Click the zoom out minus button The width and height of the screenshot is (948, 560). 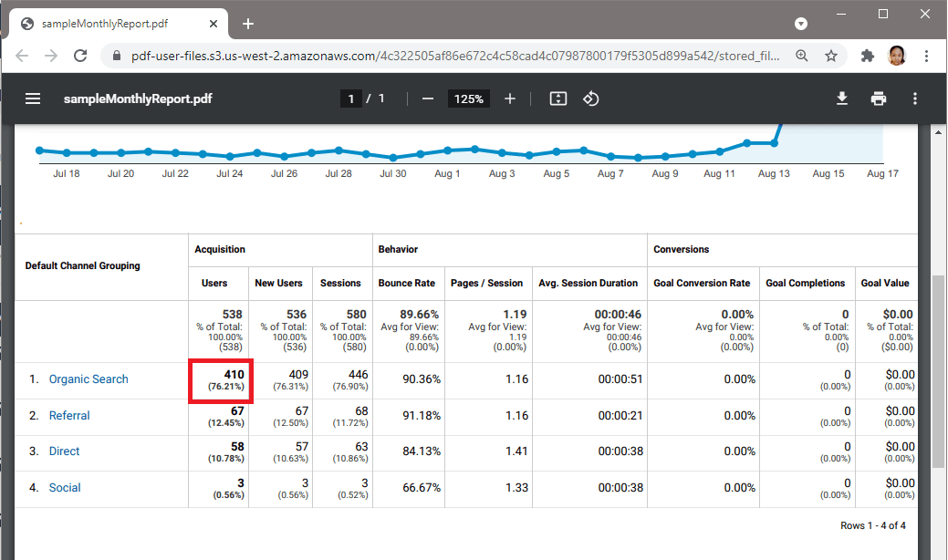pyautogui.click(x=427, y=99)
